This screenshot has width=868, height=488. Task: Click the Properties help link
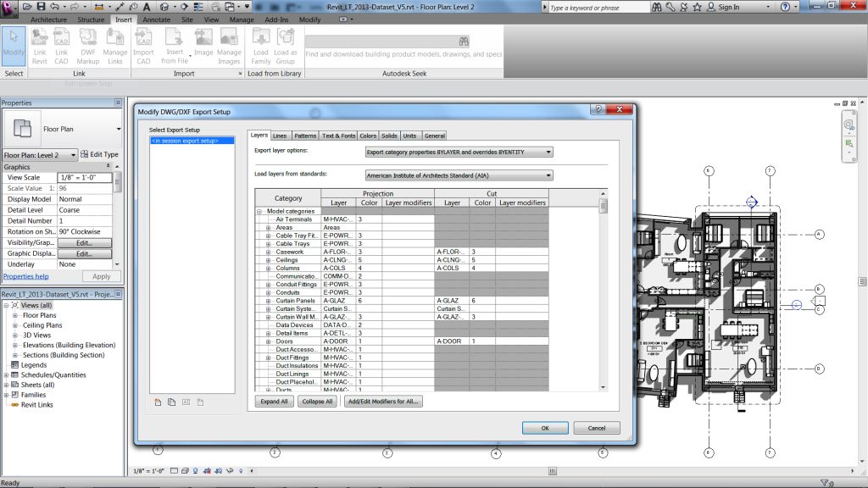pos(25,275)
